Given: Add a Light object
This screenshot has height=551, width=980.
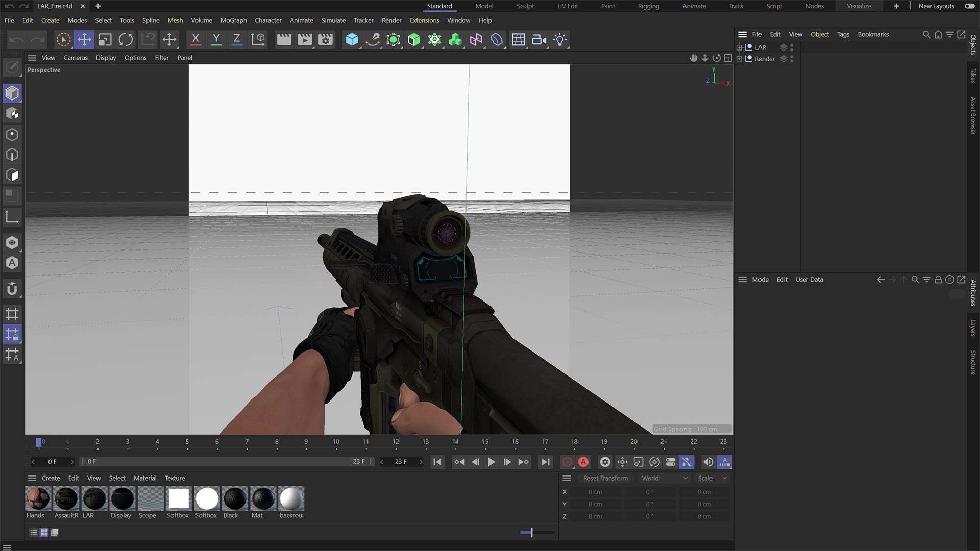Looking at the screenshot, I should (560, 39).
